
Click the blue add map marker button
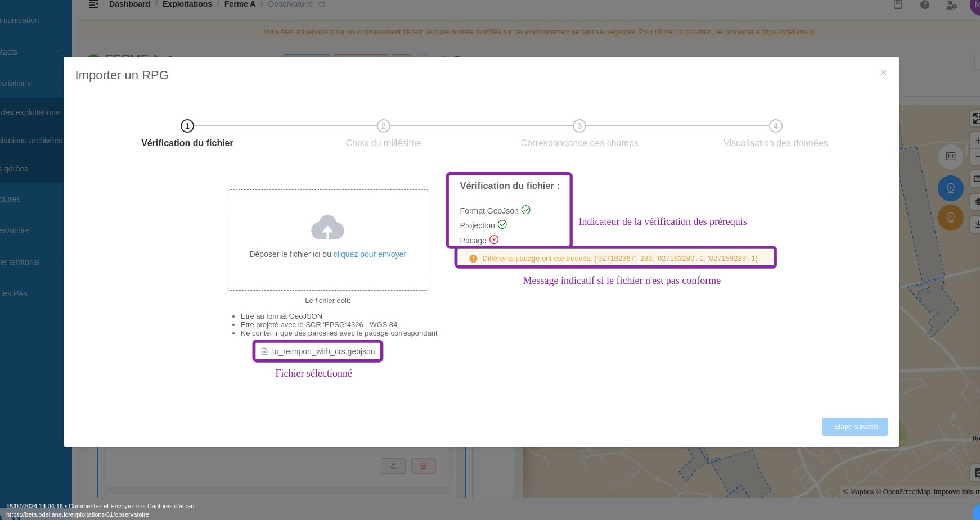tap(950, 188)
